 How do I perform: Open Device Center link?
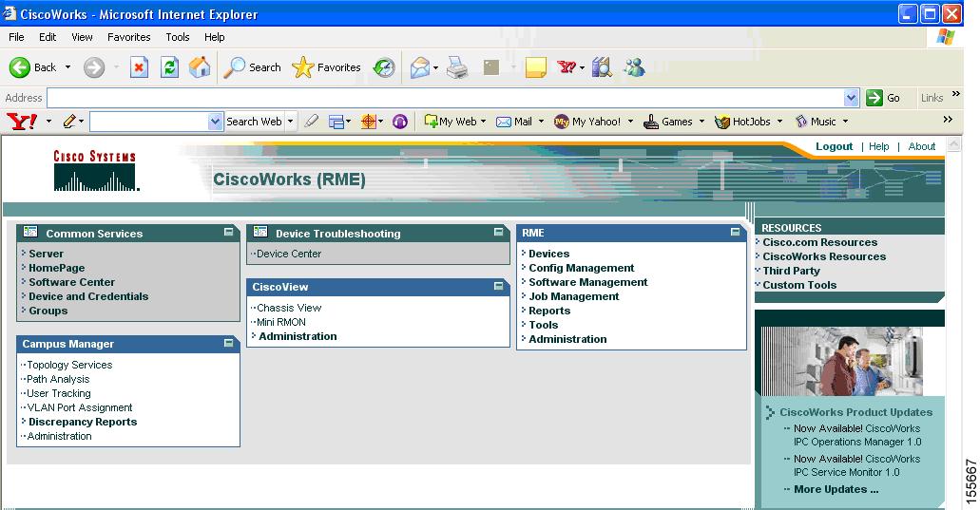[289, 254]
